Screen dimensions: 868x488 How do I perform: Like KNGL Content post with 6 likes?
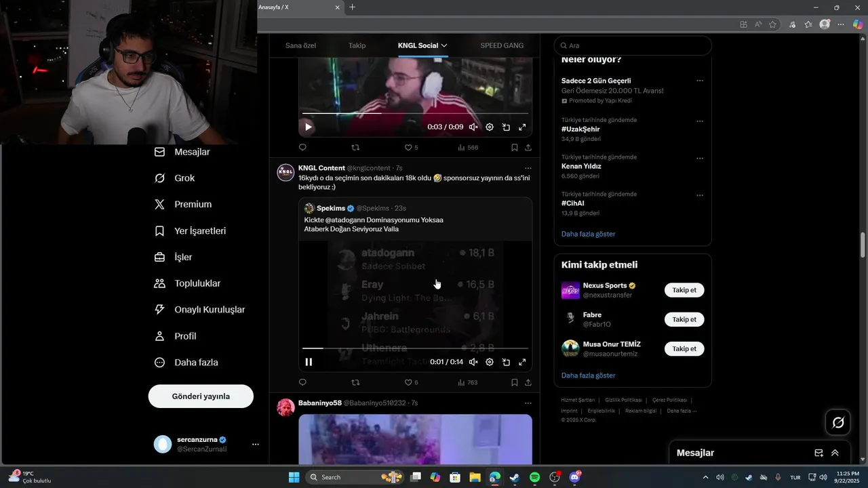[x=411, y=382]
